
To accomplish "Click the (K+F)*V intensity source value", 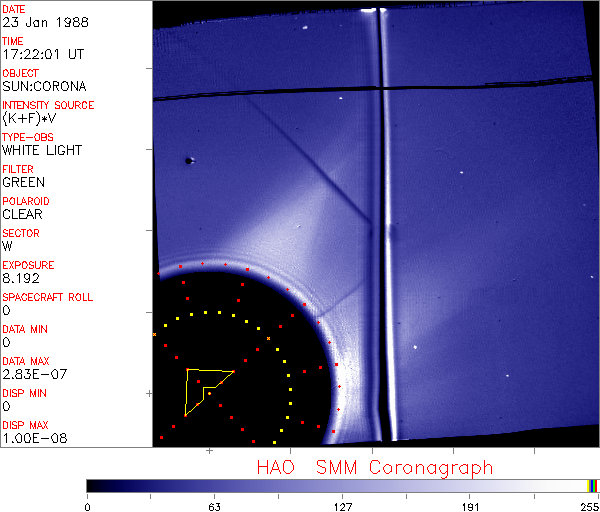I will [x=34, y=118].
